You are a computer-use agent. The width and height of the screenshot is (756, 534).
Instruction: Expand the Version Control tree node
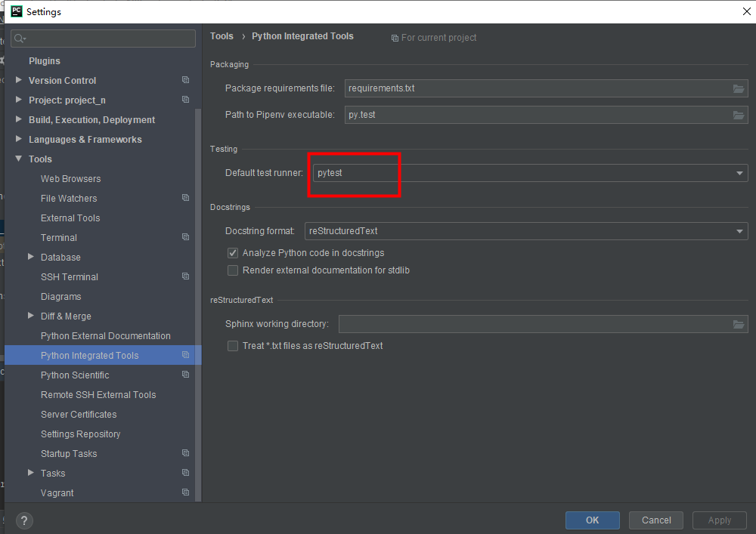[x=19, y=80]
